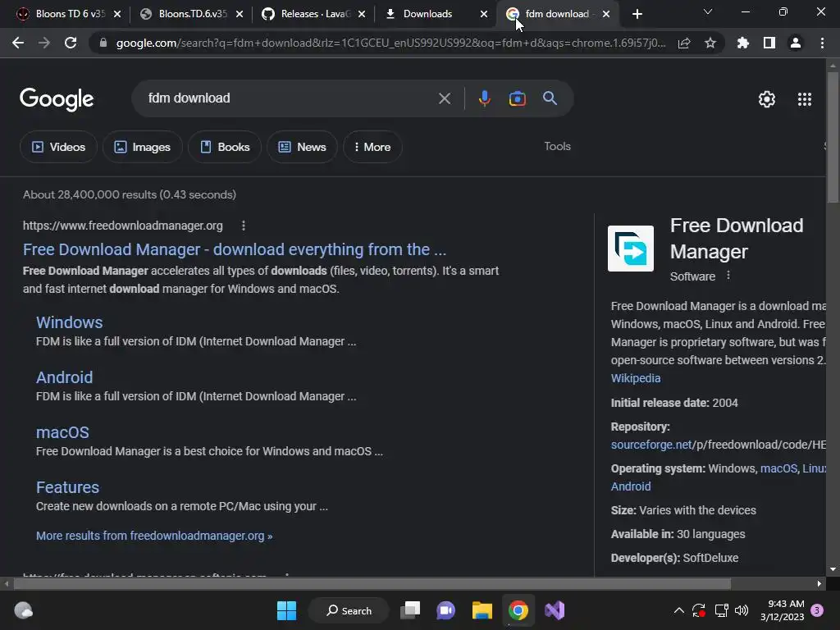Open the weather widget on the taskbar
The width and height of the screenshot is (840, 630).
(x=24, y=610)
